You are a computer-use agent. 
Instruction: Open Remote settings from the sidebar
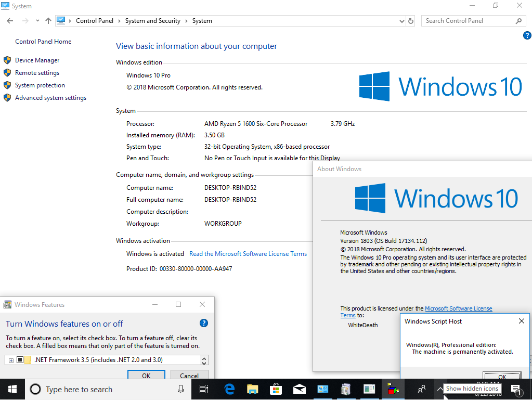37,73
